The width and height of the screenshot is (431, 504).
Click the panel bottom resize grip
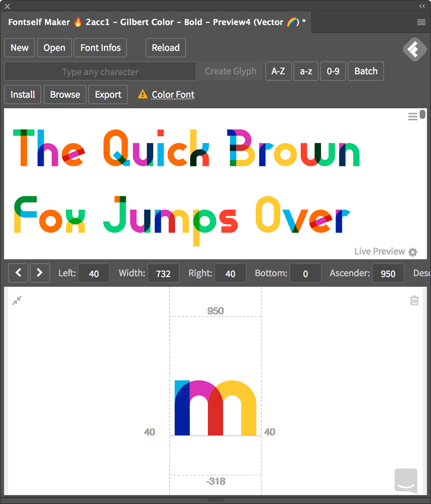click(x=215, y=500)
